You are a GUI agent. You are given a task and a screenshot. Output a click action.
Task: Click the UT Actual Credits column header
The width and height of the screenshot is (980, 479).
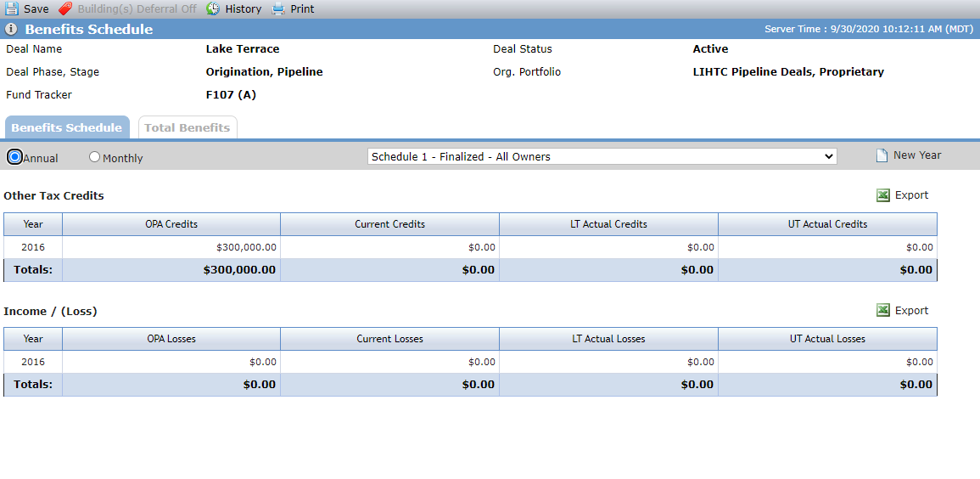coord(827,224)
